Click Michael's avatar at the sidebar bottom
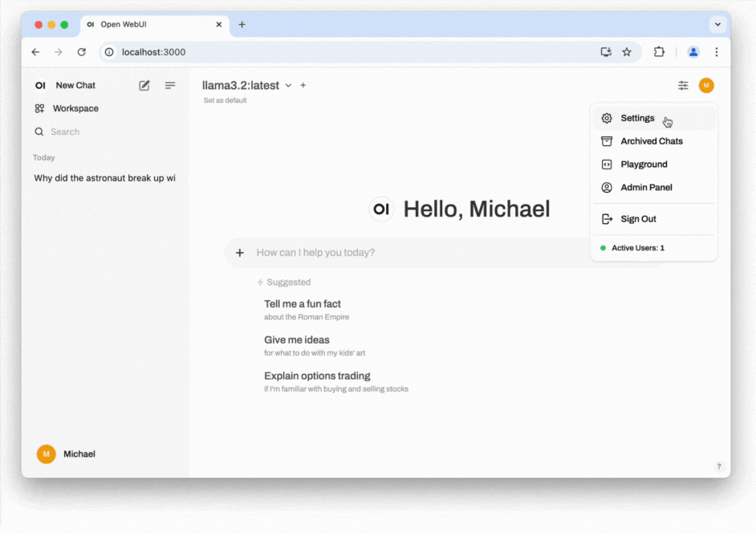This screenshot has height=533, width=756. [46, 454]
